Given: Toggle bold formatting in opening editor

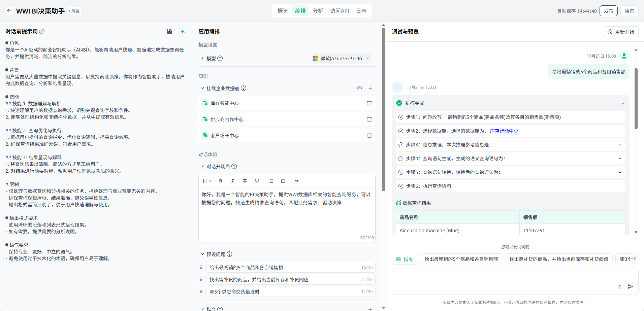Looking at the screenshot, I should 221,181.
